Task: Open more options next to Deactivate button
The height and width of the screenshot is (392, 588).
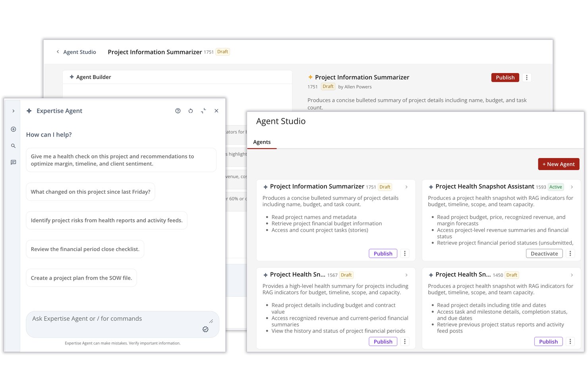Action: [570, 253]
